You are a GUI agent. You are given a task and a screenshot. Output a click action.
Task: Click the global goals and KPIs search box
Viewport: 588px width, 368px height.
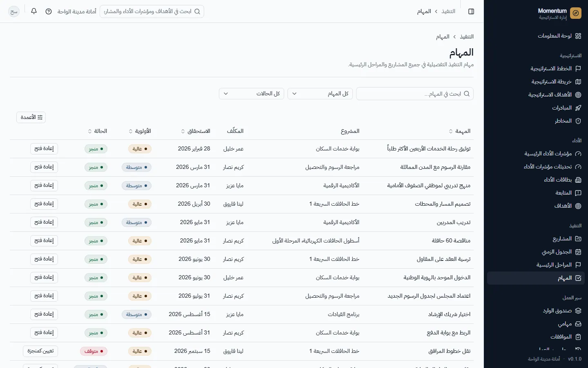tap(152, 11)
